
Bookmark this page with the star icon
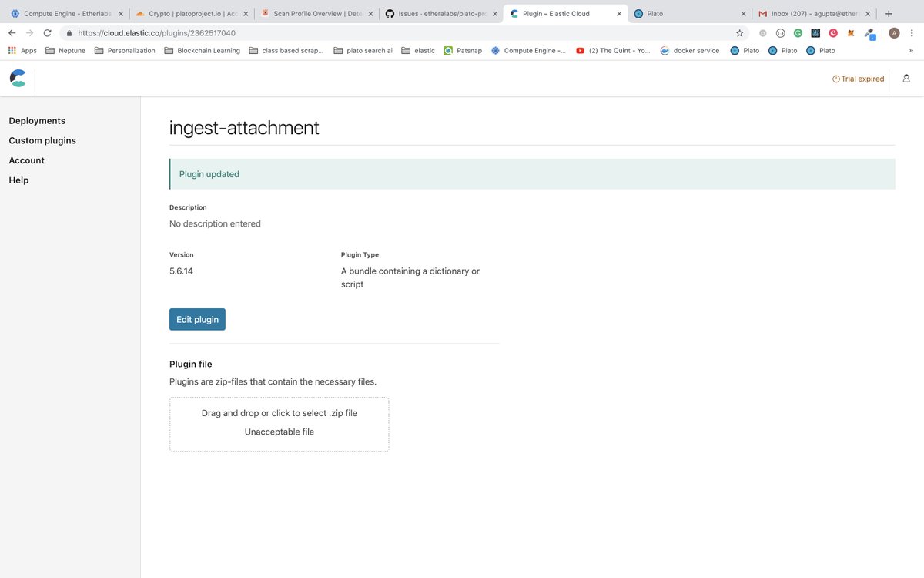(740, 33)
